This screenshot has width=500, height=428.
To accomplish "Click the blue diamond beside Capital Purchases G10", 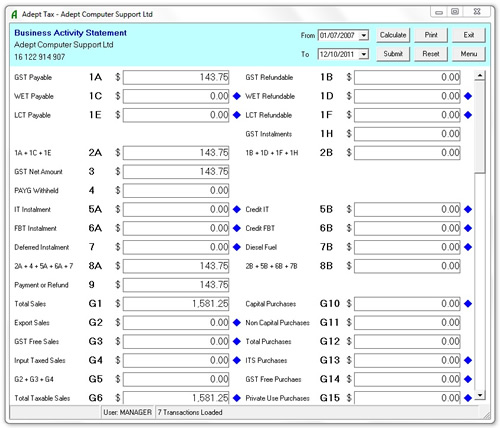I will click(x=468, y=304).
